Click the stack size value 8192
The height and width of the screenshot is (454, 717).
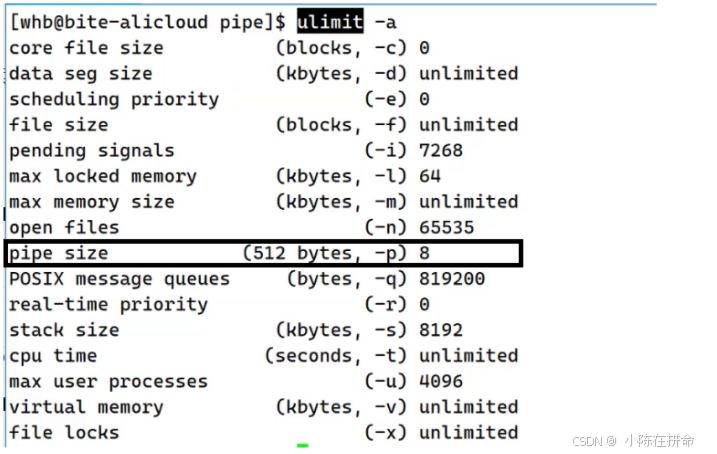441,330
